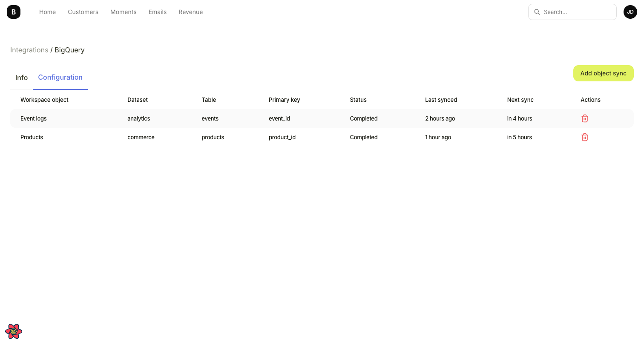
Task: Click the BigQuery breadcrumb label
Action: coord(69,50)
